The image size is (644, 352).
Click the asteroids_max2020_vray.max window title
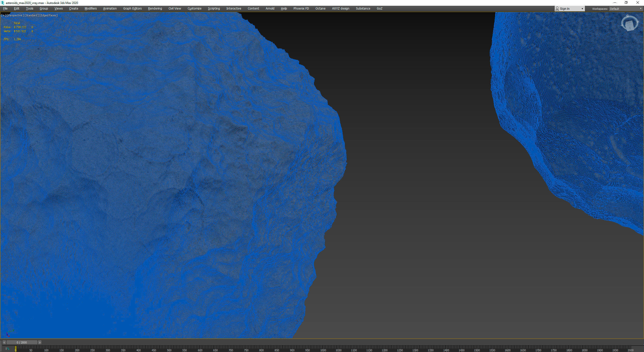[24, 3]
